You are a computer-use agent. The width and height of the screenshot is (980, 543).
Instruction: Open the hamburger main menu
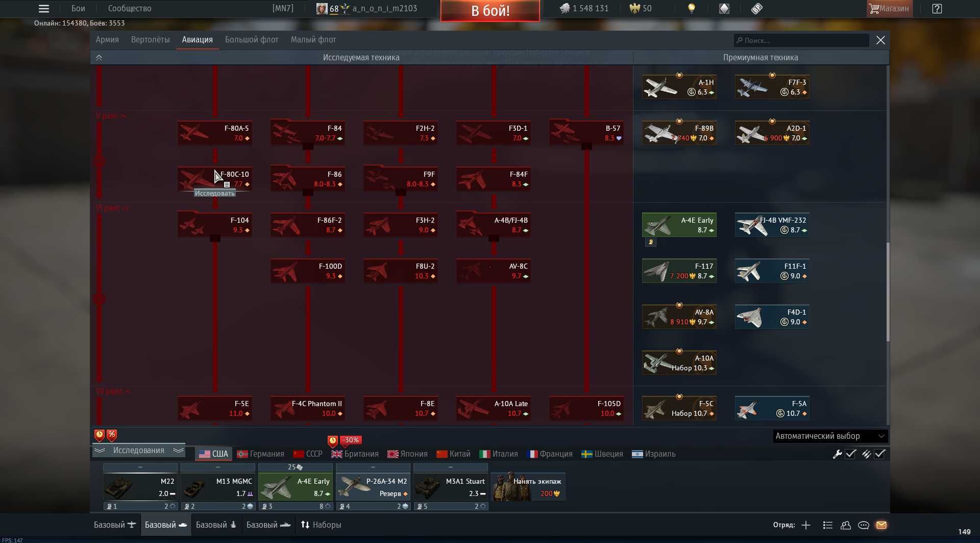[44, 9]
